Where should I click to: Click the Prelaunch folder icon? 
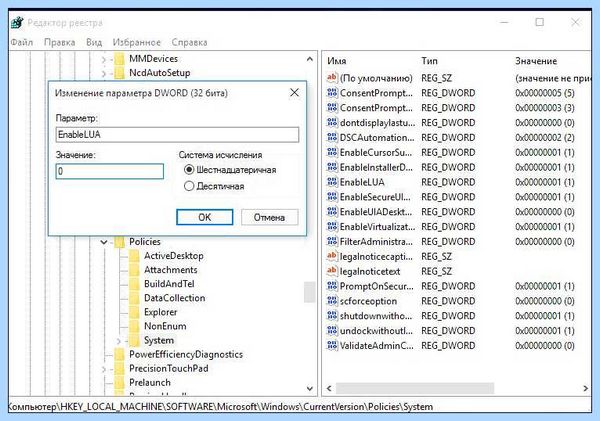pyautogui.click(x=119, y=383)
